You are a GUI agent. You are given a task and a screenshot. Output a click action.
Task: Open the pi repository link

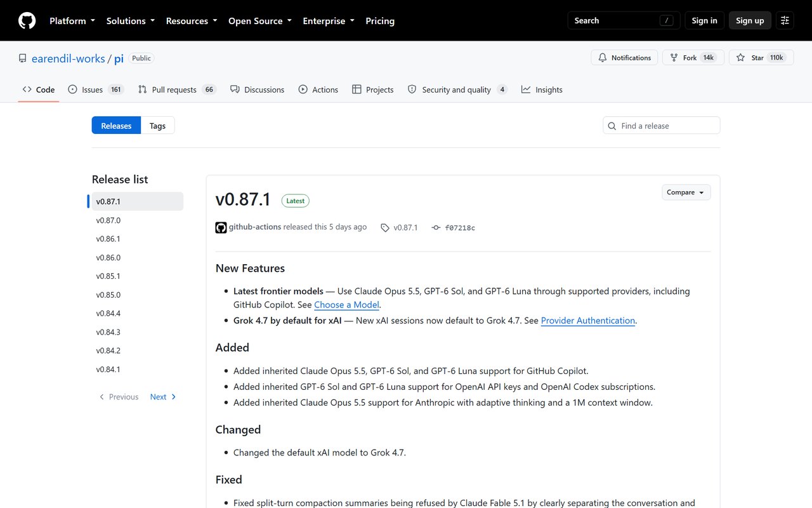click(x=119, y=58)
